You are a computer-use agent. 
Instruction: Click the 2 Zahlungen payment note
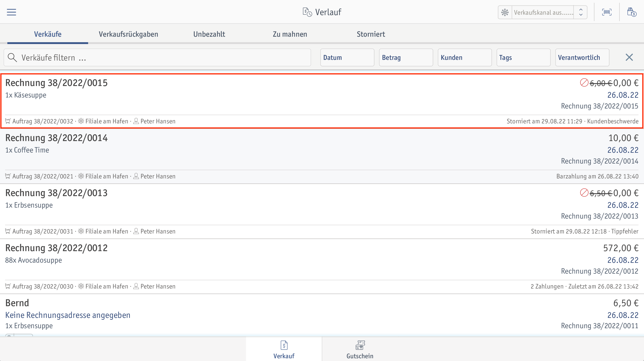pos(585,286)
